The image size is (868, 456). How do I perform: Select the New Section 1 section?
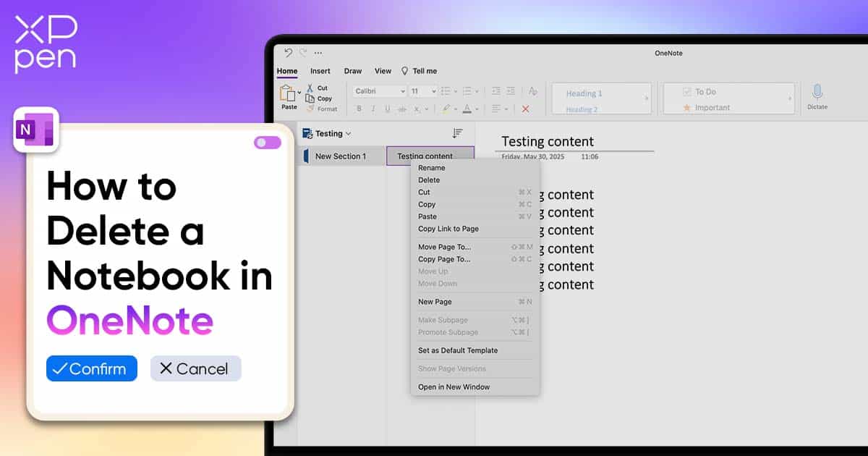click(x=341, y=156)
